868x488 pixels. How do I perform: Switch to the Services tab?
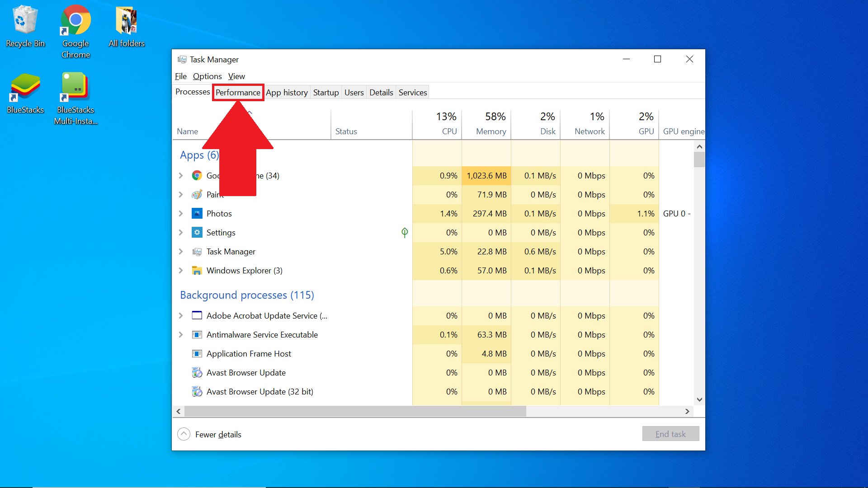(412, 92)
